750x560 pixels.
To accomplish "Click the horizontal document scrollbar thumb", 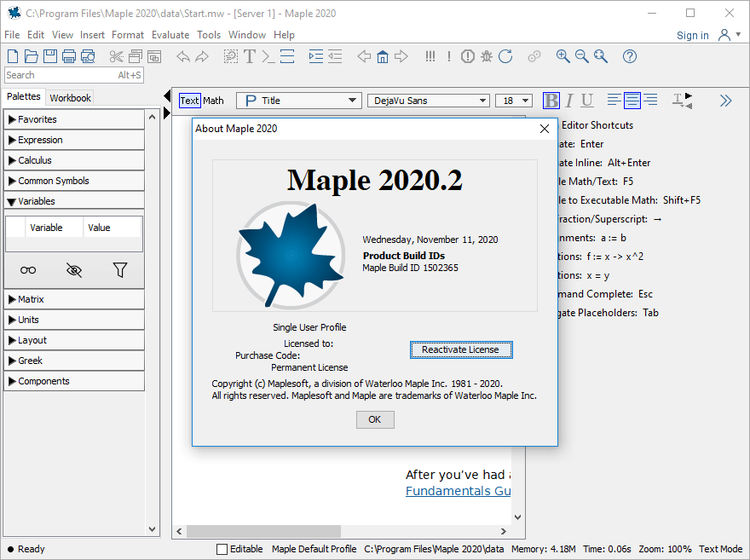I will 263,531.
